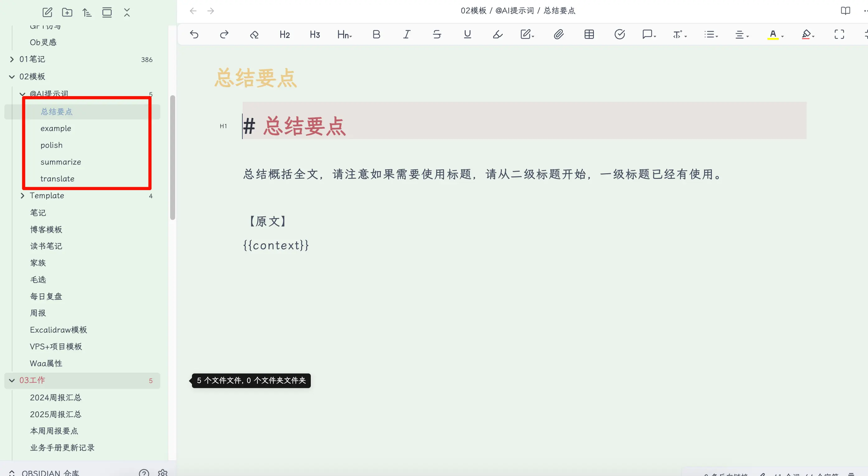Click the sidebar vertical scrollbar
Screen dimensions: 868x476
173,158
